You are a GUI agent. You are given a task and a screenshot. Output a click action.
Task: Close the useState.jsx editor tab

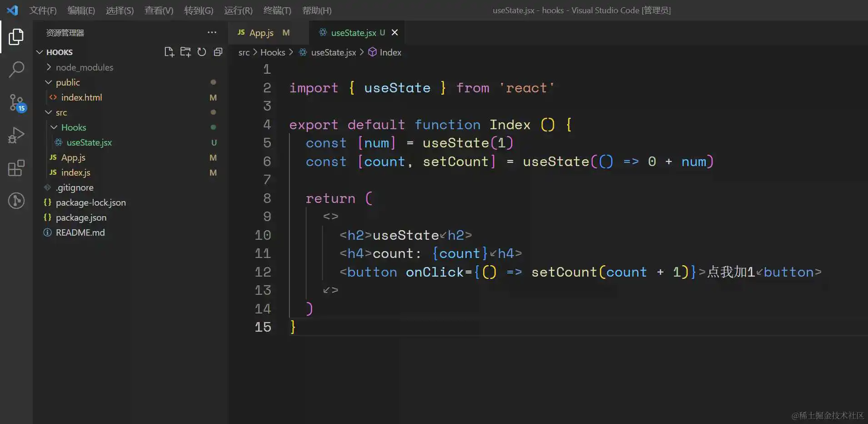pyautogui.click(x=394, y=32)
